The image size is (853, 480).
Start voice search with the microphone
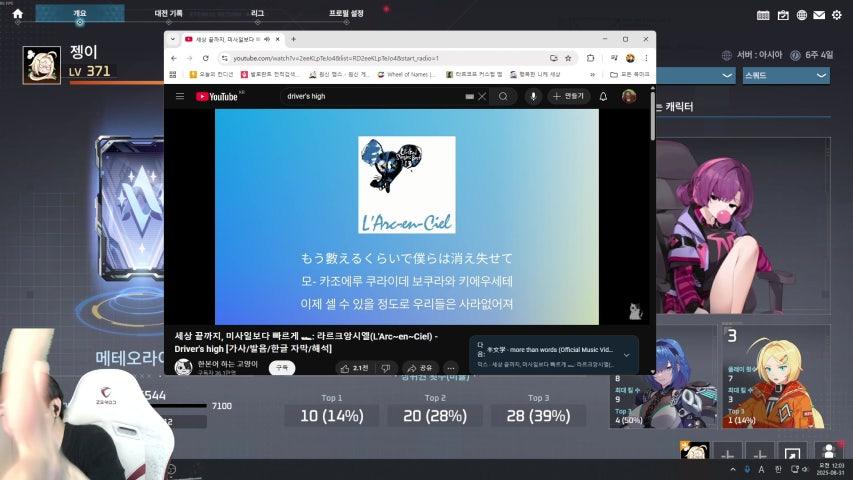533,96
